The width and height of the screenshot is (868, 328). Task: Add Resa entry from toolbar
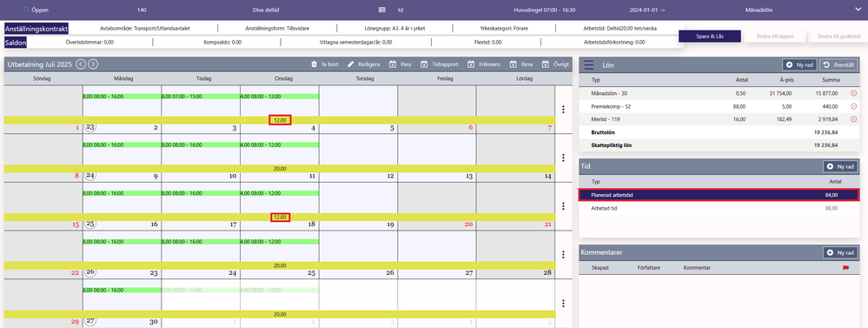(x=513, y=64)
